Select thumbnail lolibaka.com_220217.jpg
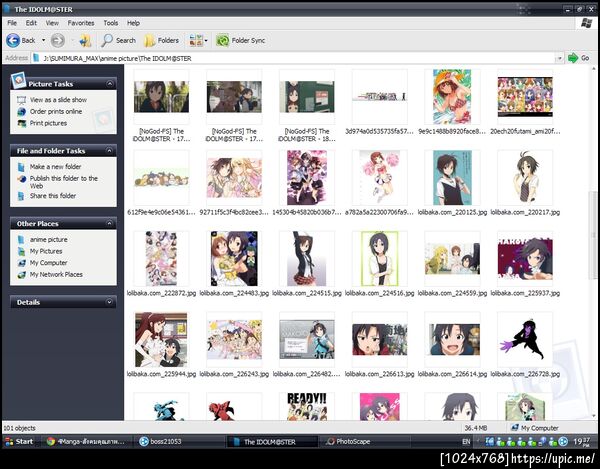Image resolution: width=600 pixels, height=469 pixels. [x=525, y=178]
